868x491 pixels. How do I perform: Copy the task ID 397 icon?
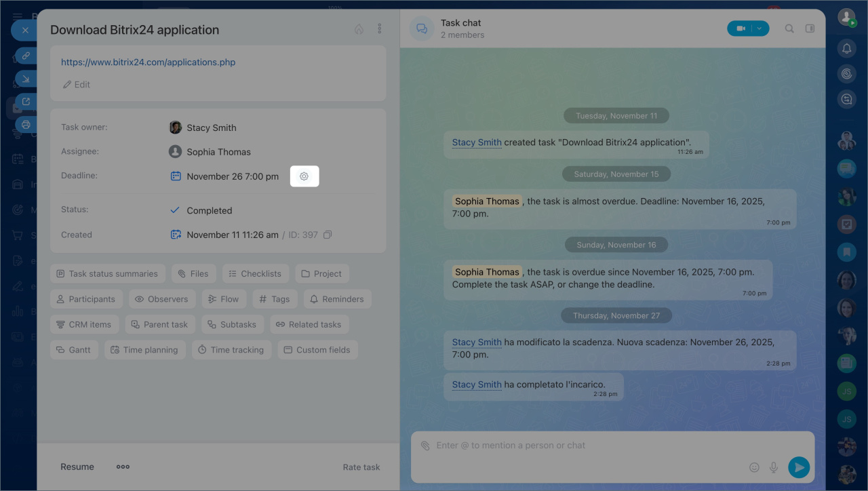coord(328,235)
